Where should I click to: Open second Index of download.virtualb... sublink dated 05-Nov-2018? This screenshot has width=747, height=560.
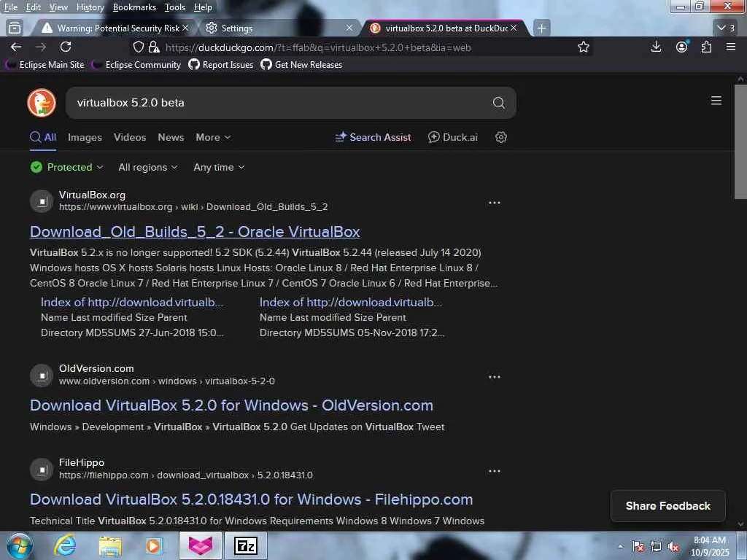click(x=351, y=303)
